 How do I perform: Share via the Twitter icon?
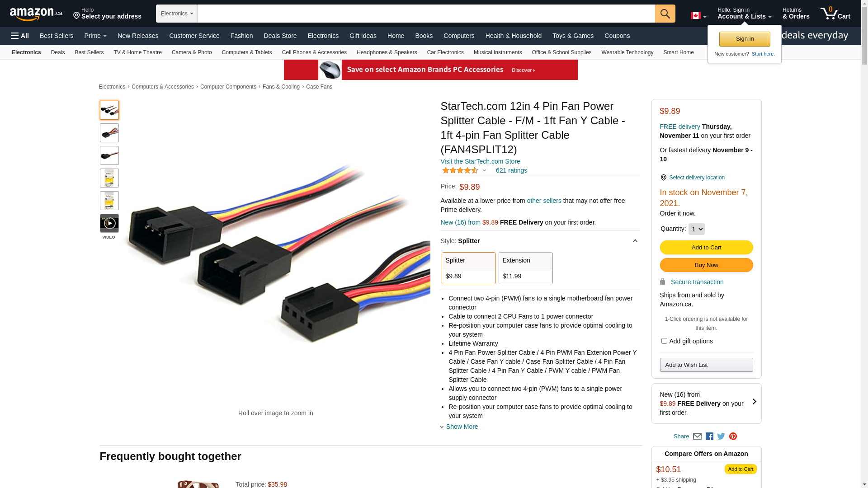721,436
